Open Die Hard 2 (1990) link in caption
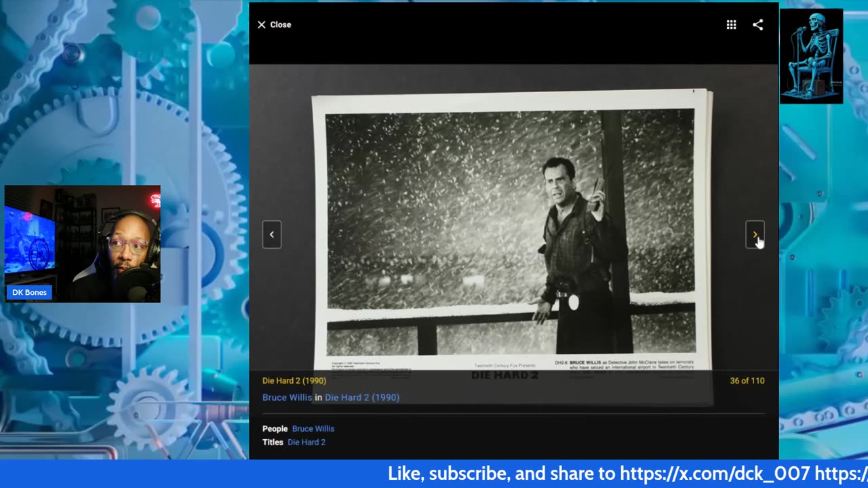 tap(362, 398)
